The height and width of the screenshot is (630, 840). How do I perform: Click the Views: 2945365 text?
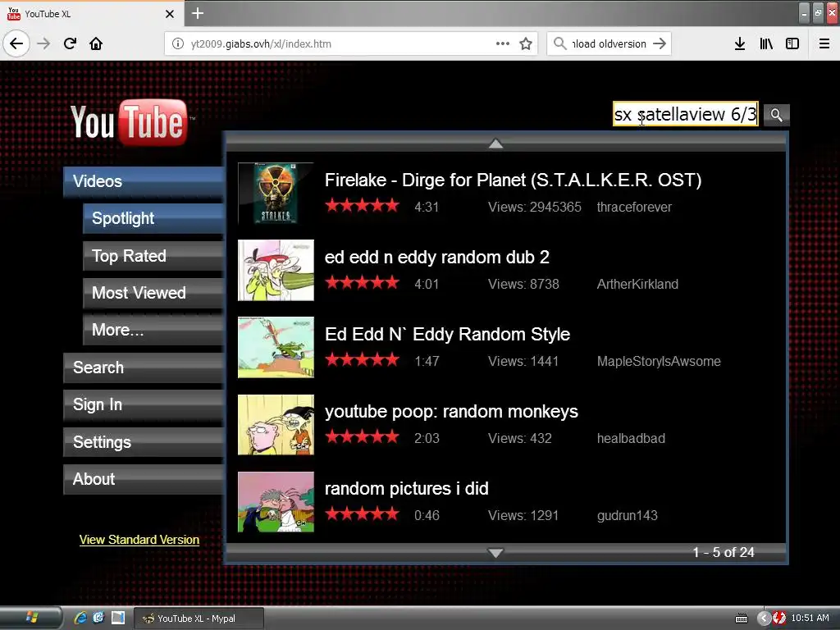pos(535,208)
